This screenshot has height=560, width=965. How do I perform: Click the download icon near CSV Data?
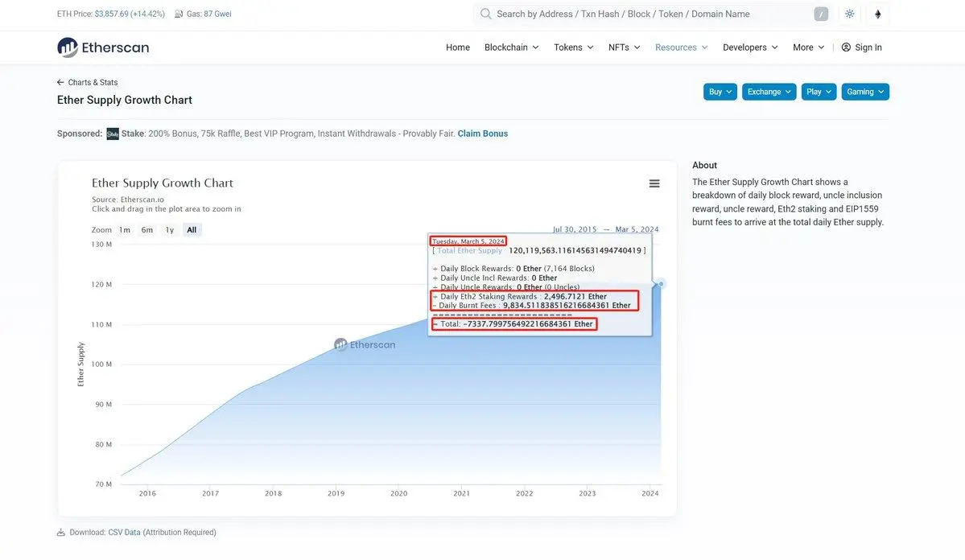61,533
